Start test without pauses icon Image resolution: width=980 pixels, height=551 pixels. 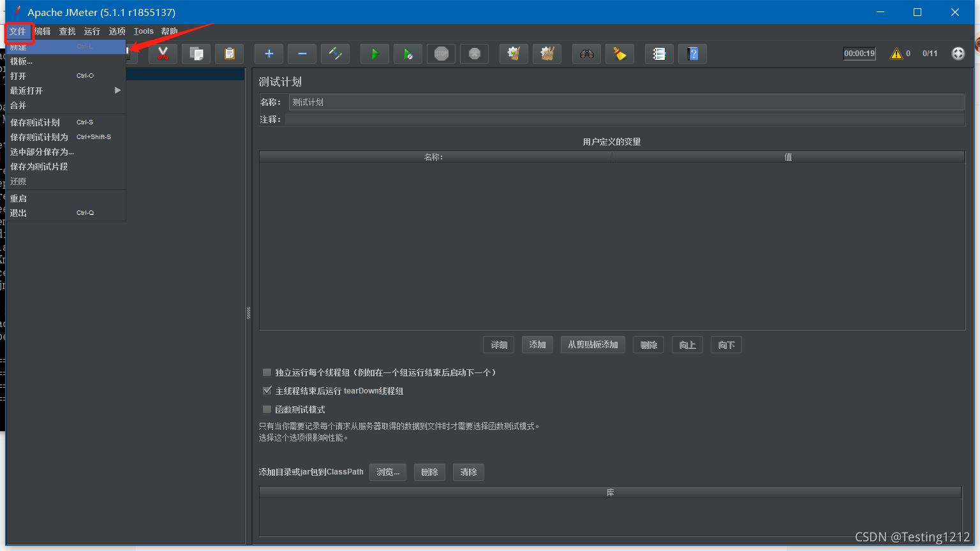[408, 54]
